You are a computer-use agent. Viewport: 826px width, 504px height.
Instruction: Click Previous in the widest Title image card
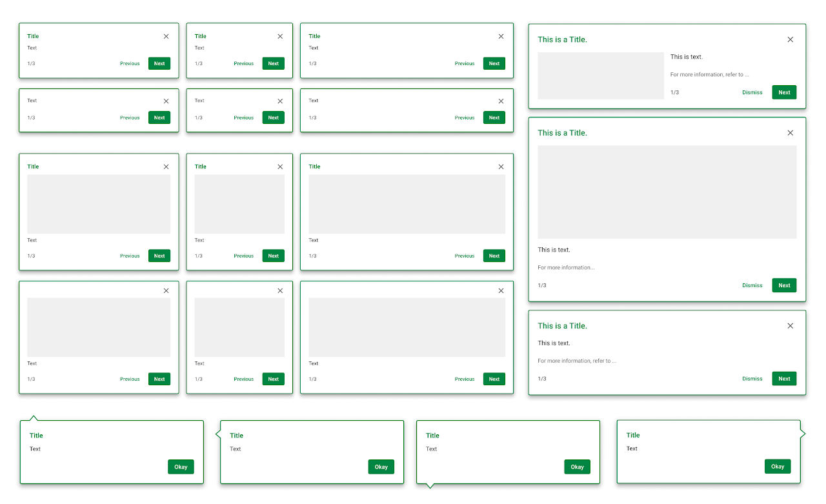pos(465,256)
